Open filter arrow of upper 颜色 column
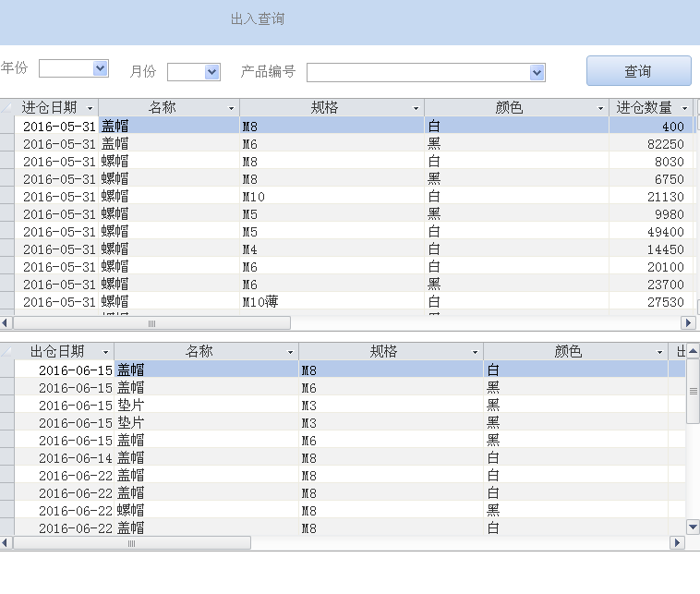The width and height of the screenshot is (700, 594). (600, 109)
